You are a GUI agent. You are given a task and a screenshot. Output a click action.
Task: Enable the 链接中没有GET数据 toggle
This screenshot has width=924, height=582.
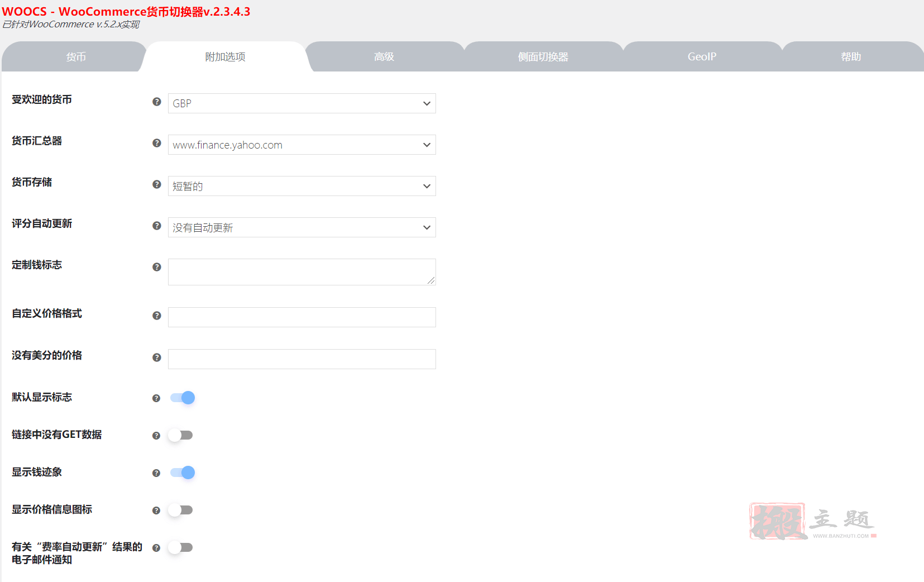[x=181, y=435]
